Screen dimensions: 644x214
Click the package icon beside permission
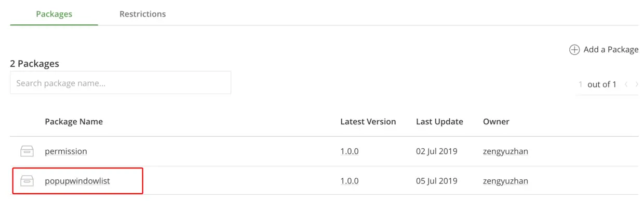click(27, 151)
